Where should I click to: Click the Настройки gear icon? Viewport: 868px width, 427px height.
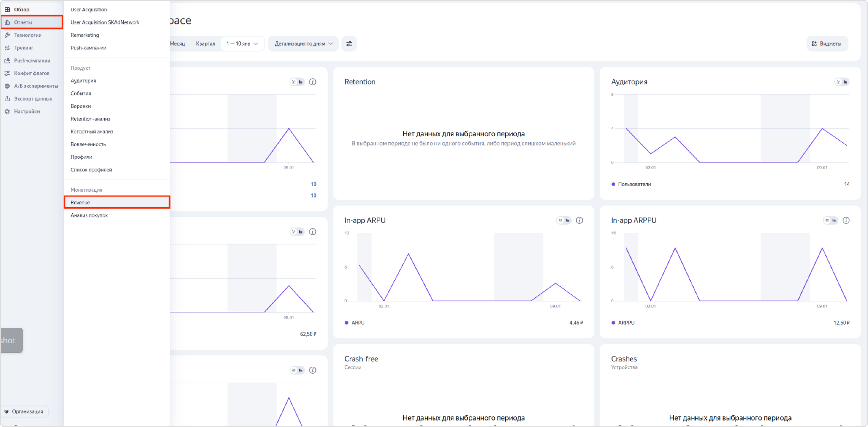coord(7,112)
